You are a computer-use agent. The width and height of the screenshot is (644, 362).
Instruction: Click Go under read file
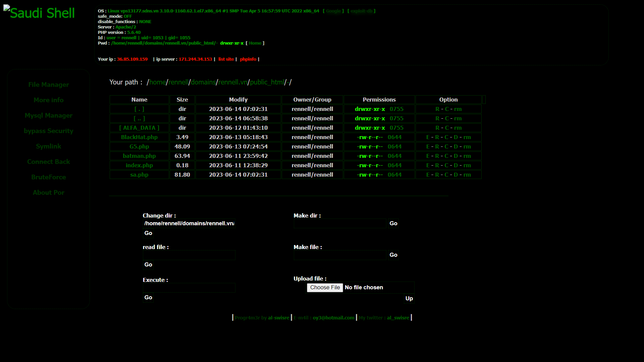coord(148,265)
